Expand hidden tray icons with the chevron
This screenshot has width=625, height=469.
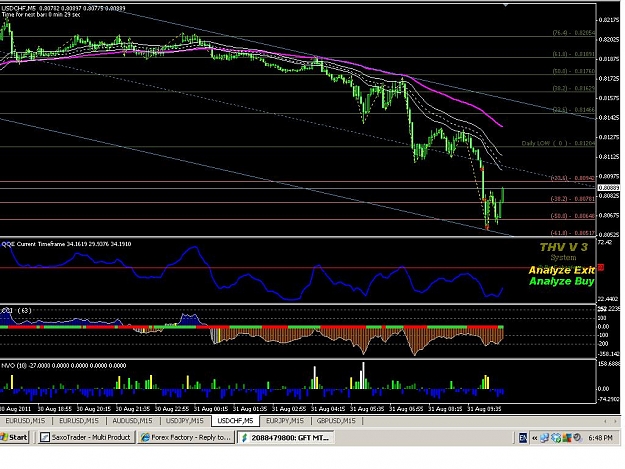click(535, 438)
